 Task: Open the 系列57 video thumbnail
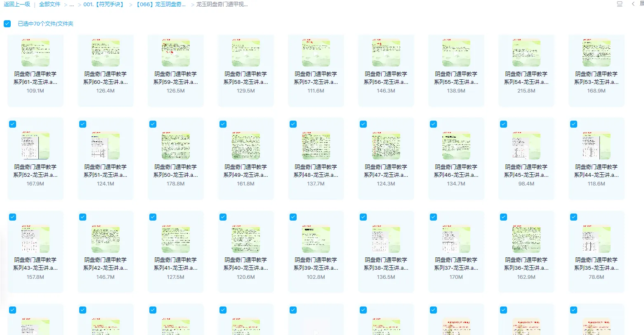pyautogui.click(x=316, y=52)
